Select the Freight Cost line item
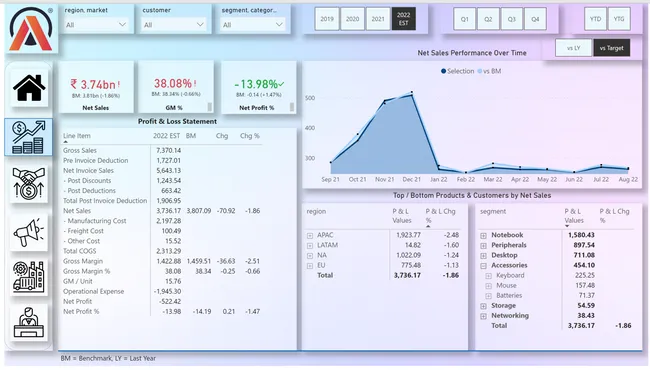The width and height of the screenshot is (650, 370). [x=83, y=231]
